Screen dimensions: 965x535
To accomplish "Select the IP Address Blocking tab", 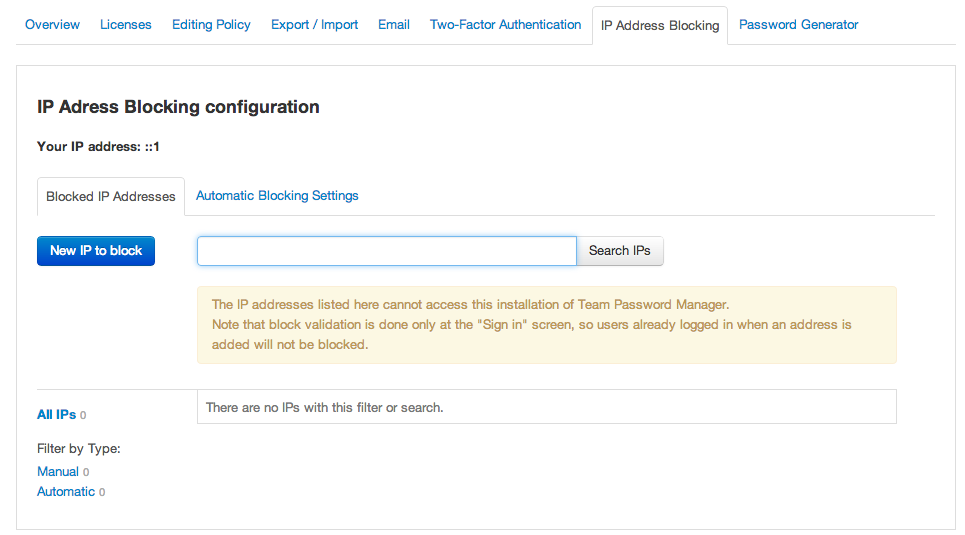I will point(660,26).
